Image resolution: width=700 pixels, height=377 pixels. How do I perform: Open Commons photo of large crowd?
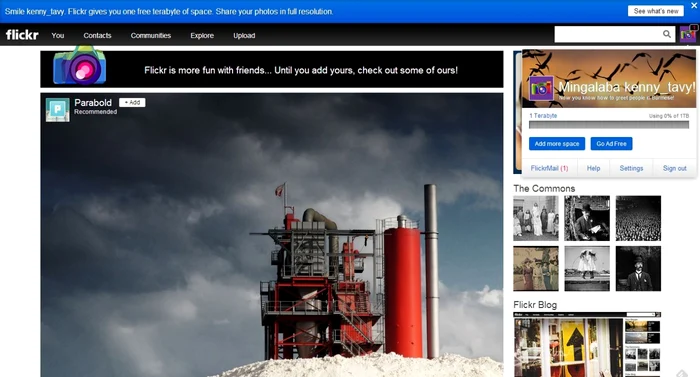tap(638, 218)
